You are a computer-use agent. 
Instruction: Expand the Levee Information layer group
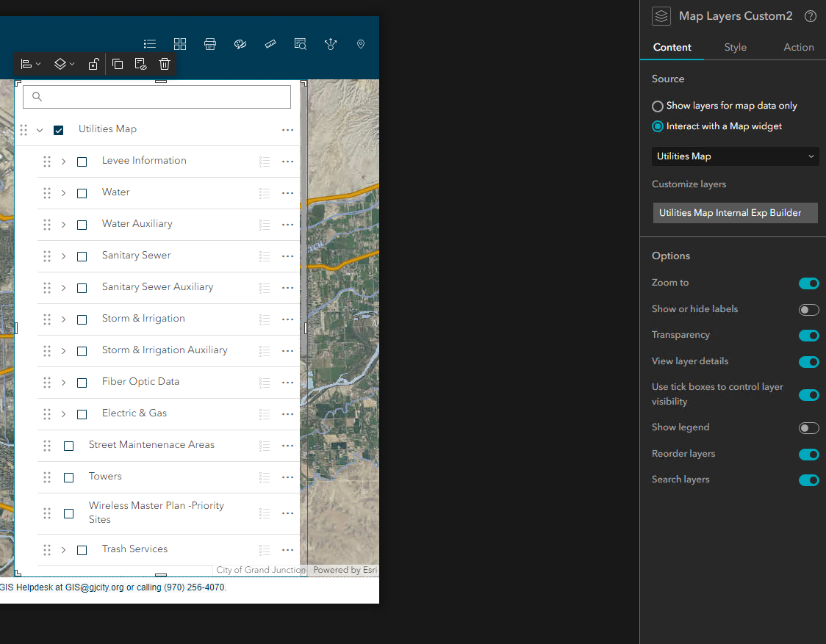63,162
